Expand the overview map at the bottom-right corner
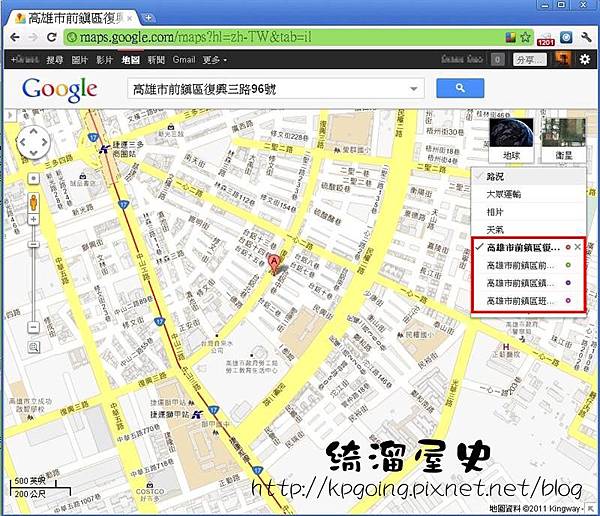Screen dimensions: 600x516 pyautogui.click(x=592, y=508)
